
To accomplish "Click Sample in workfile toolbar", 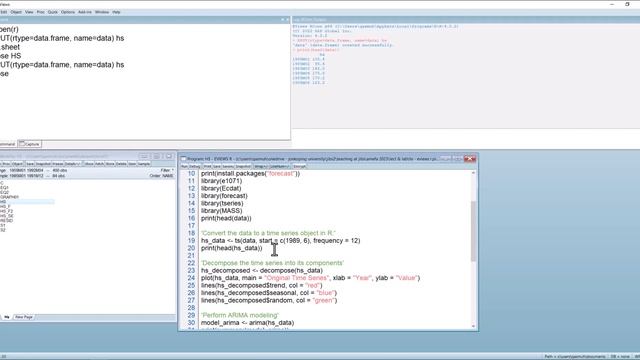I will tap(144, 164).
